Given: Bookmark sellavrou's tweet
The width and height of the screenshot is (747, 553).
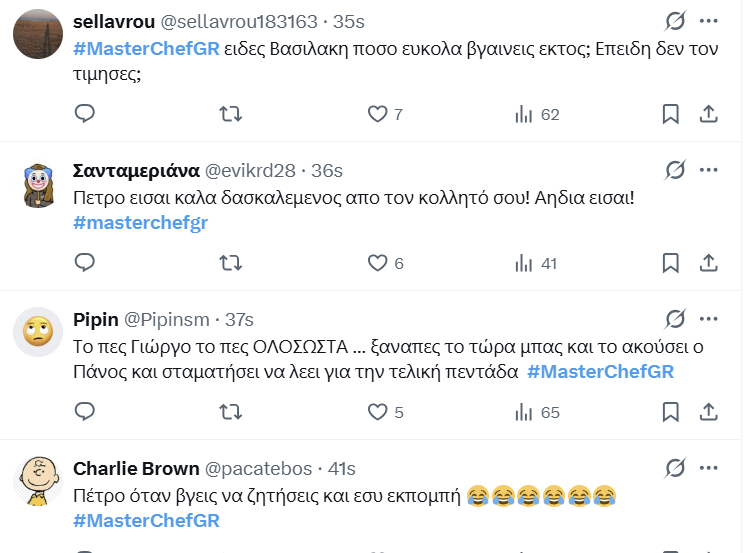Looking at the screenshot, I should [671, 114].
